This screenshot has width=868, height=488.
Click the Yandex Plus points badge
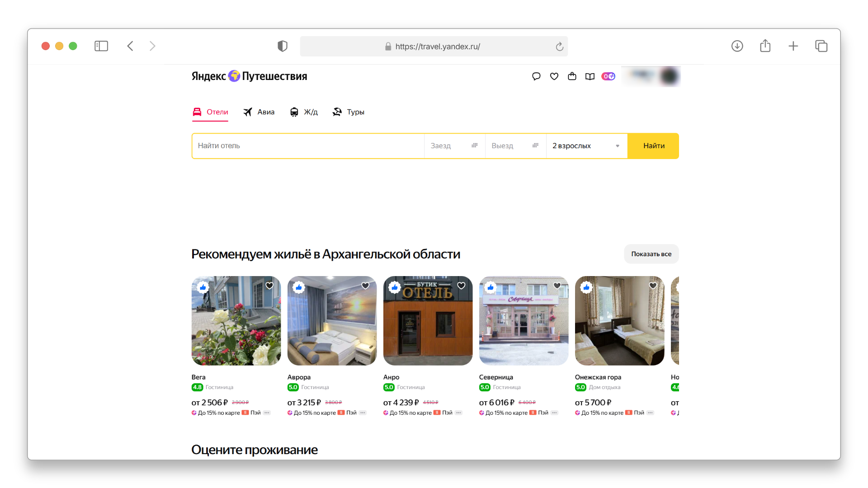click(608, 76)
